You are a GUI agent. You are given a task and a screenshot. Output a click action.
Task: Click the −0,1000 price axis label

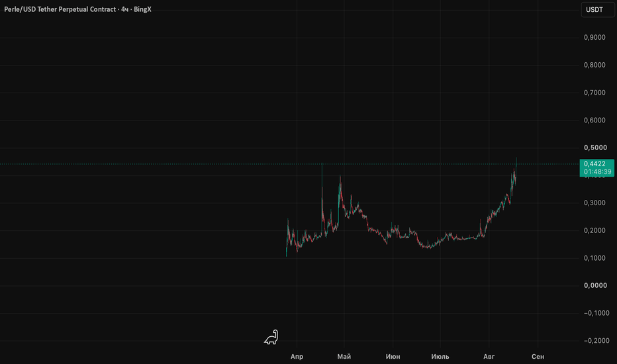coord(596,313)
